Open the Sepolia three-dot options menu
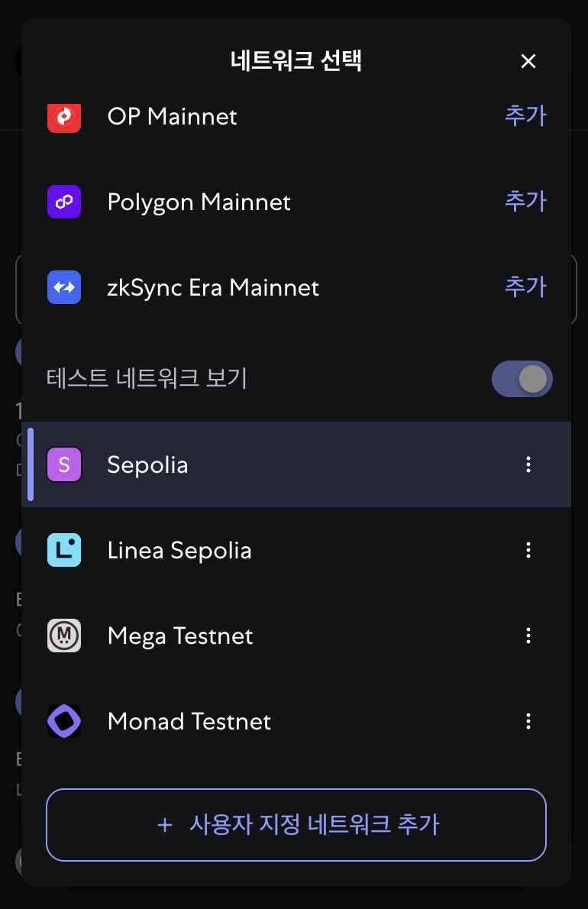Viewport: 588px width, 909px height. coord(528,464)
